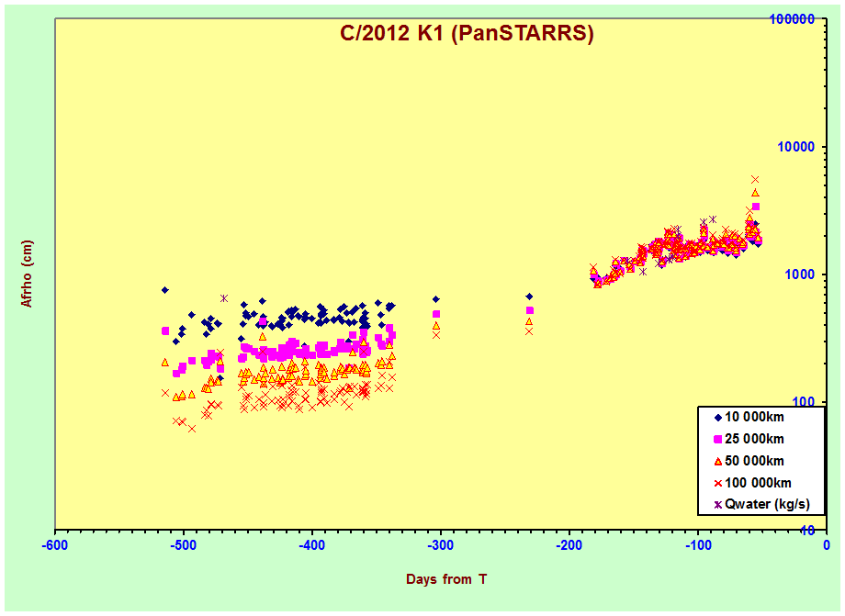The image size is (845, 616).
Task: Click the -500 x-axis tick label
Action: (183, 545)
